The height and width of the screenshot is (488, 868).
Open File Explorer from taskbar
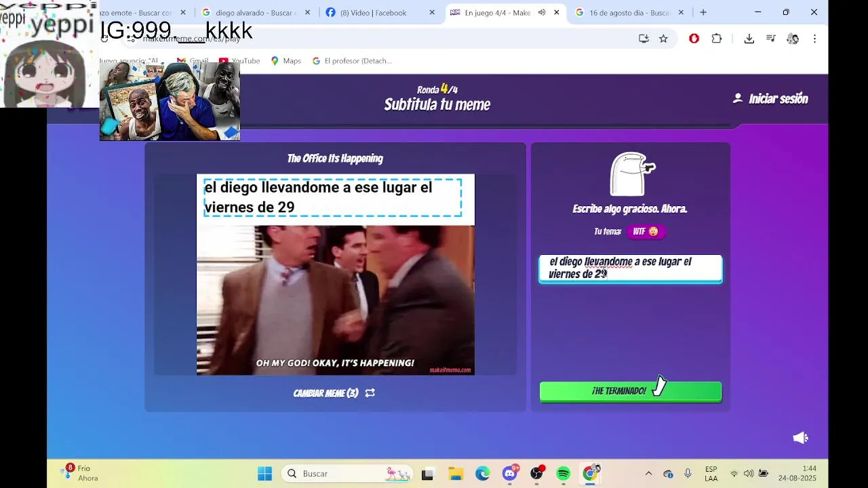(456, 474)
